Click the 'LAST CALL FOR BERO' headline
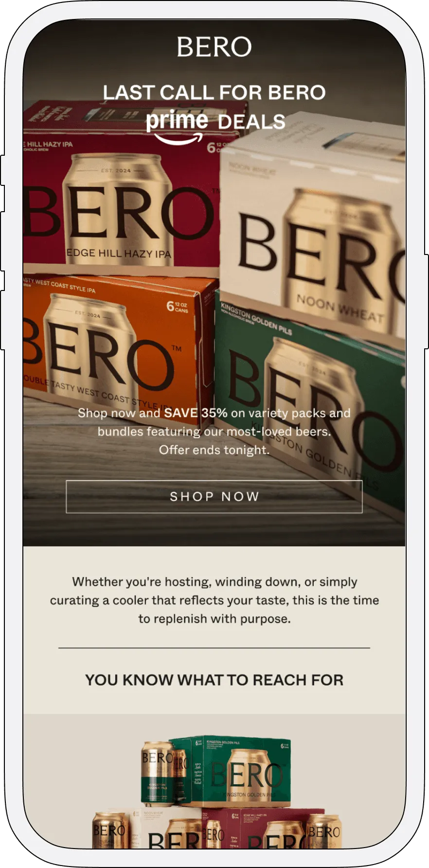 click(x=214, y=92)
